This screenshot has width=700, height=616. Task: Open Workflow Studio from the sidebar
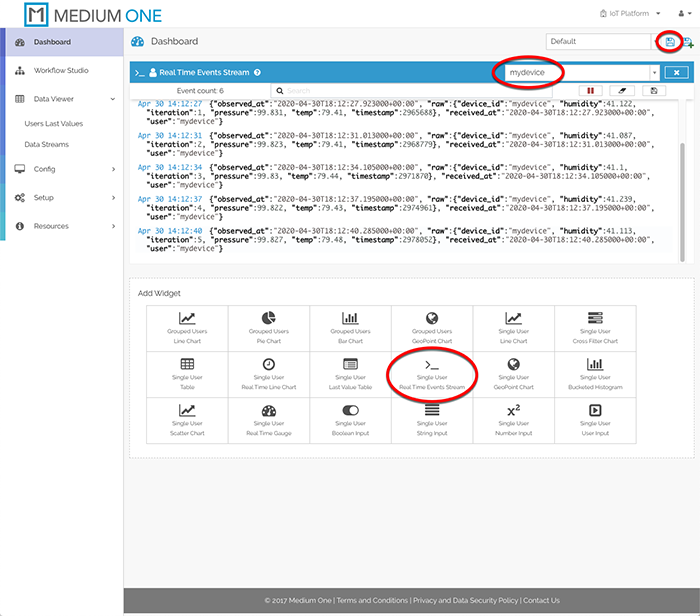click(62, 71)
